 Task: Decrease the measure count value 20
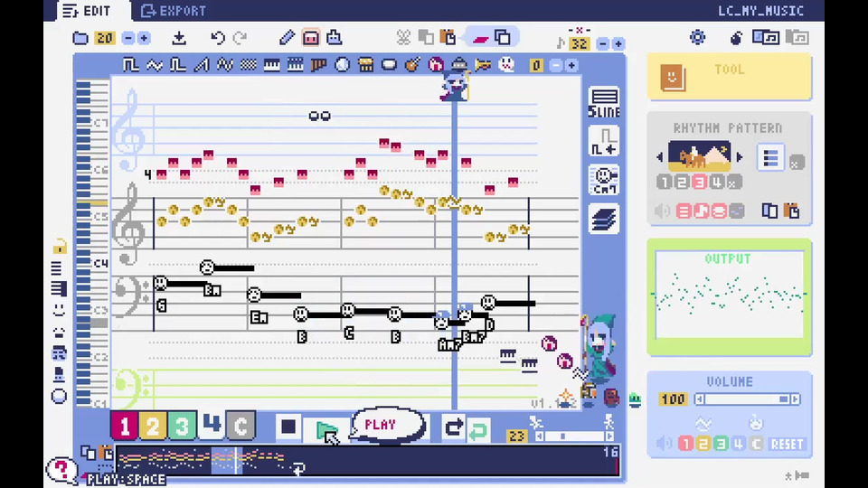tap(127, 38)
